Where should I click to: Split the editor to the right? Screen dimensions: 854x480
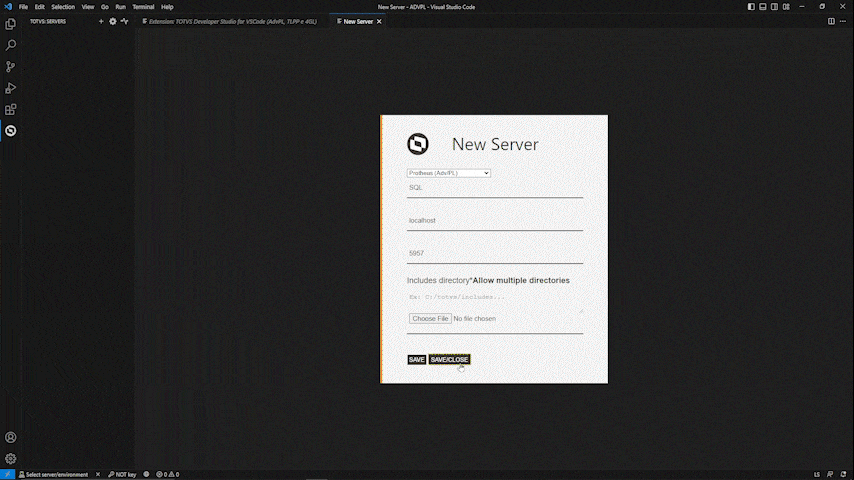(x=831, y=21)
